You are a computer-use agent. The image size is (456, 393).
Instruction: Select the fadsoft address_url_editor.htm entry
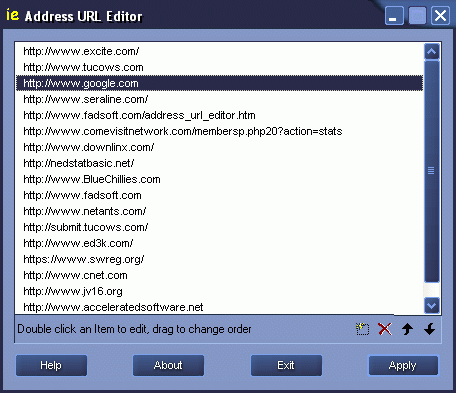tap(219, 115)
